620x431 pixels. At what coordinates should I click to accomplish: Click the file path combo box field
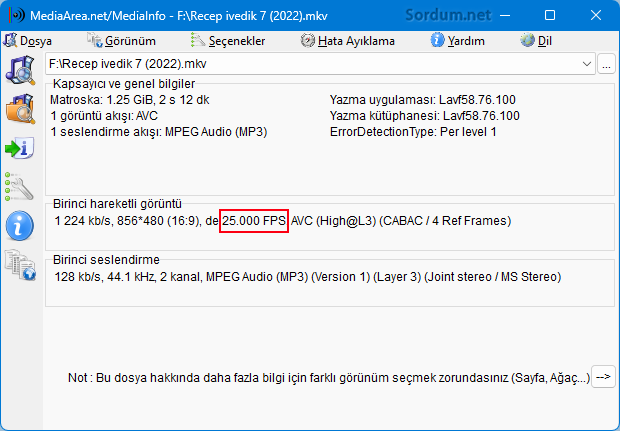320,64
